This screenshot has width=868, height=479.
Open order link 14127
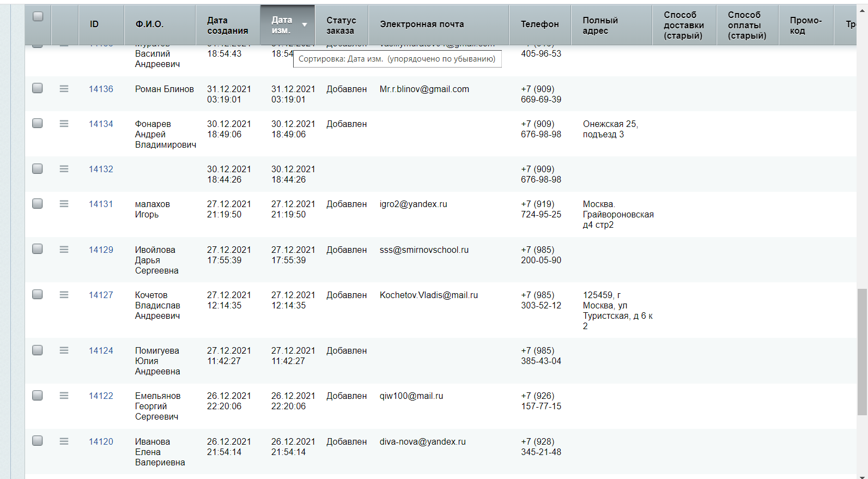coord(101,295)
